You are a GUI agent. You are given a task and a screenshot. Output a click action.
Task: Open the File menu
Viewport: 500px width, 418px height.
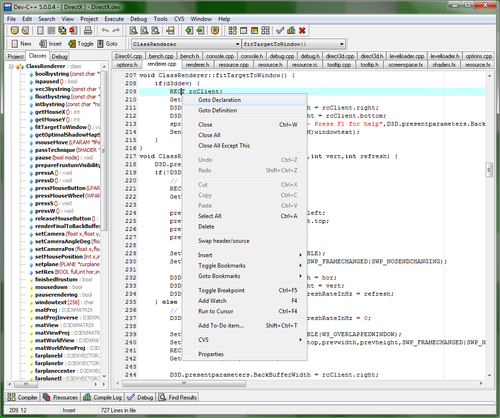(11, 19)
